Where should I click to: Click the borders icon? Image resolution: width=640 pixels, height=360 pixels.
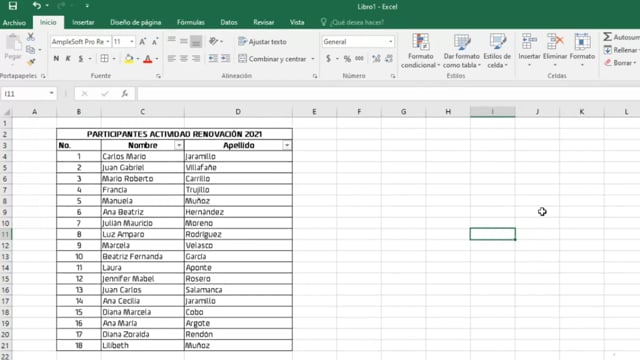[x=104, y=59]
